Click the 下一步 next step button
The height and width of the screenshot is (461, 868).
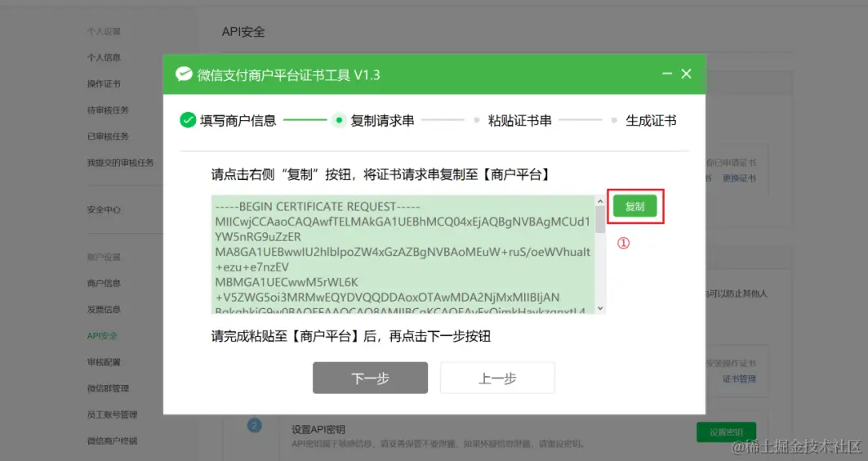[x=370, y=378]
